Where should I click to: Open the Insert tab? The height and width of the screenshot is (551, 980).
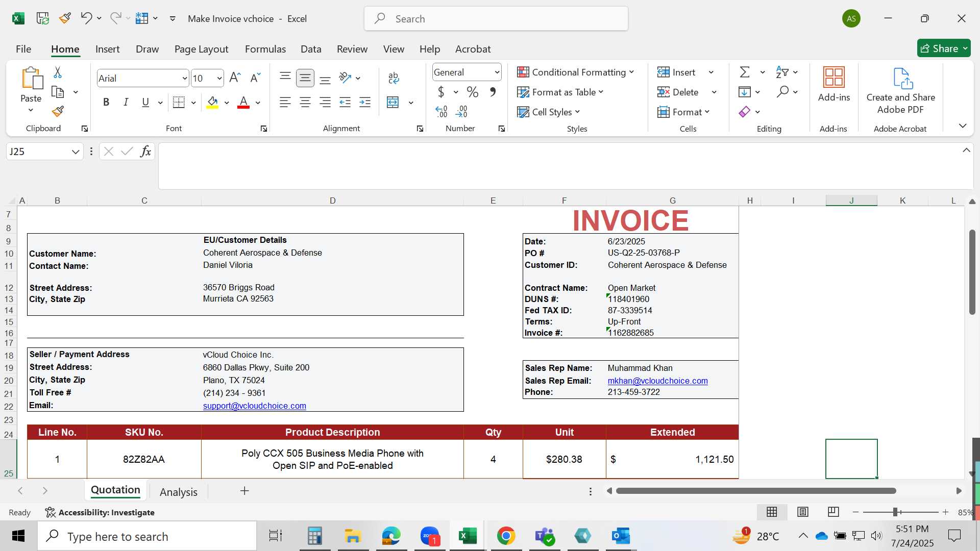click(x=107, y=49)
